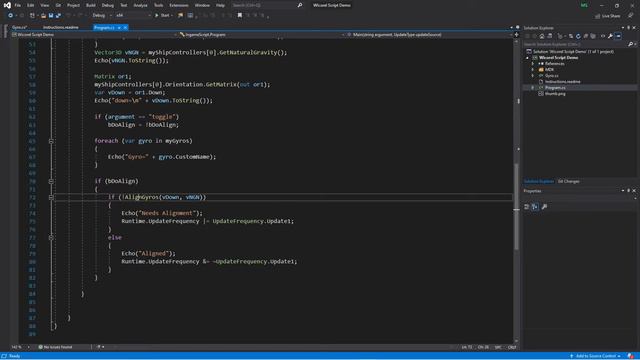640x360 pixels.
Task: Open the Git menu
Action: 58,5
